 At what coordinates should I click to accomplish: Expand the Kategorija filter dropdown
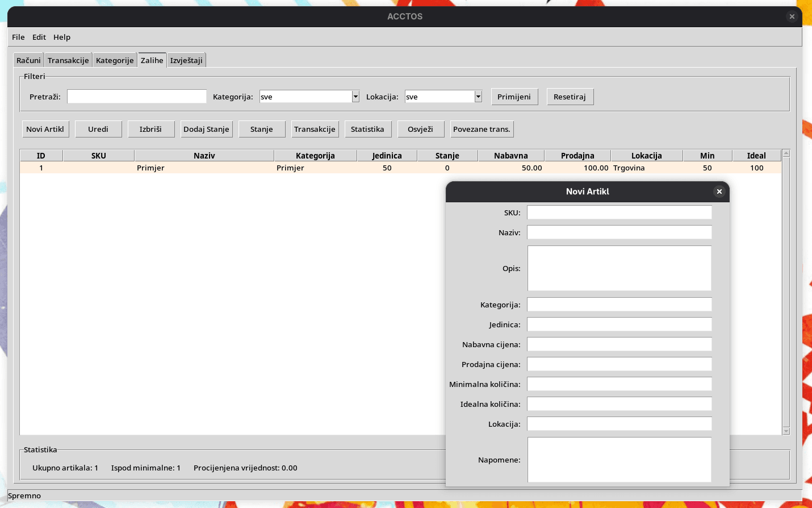(x=355, y=97)
